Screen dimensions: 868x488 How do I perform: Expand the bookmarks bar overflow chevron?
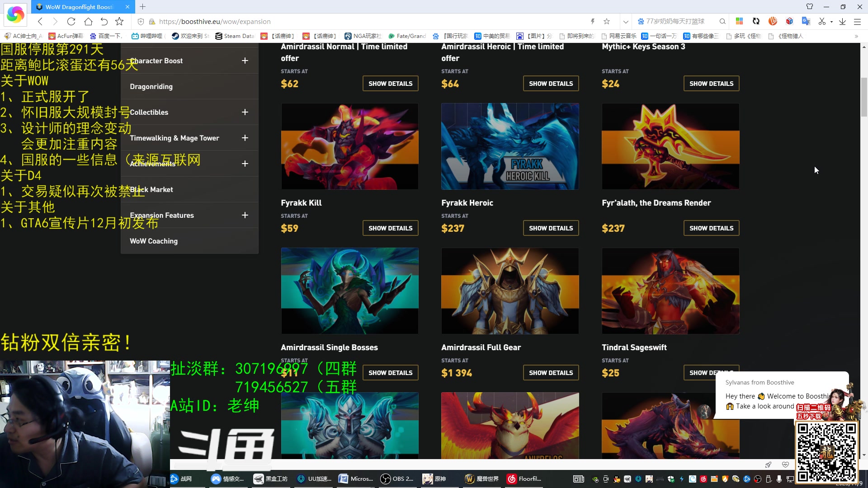856,36
